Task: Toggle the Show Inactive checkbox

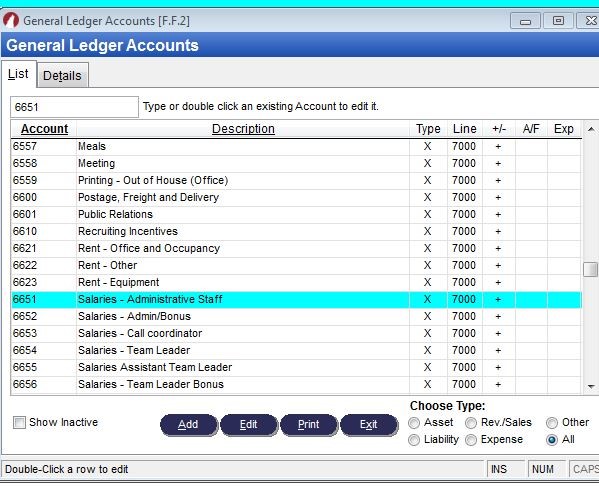Action: (x=19, y=422)
